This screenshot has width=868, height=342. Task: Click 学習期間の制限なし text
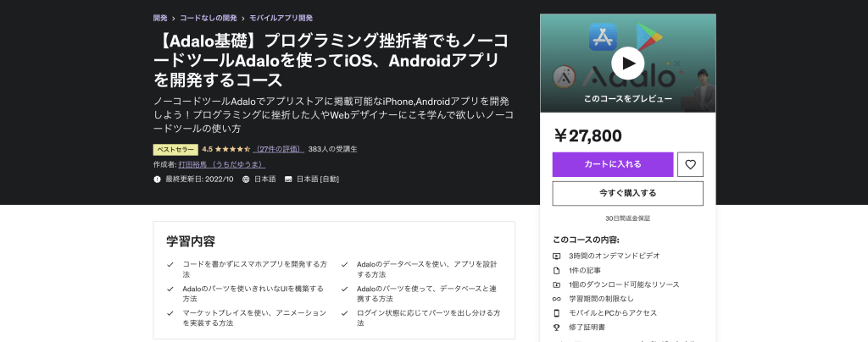pyautogui.click(x=601, y=299)
